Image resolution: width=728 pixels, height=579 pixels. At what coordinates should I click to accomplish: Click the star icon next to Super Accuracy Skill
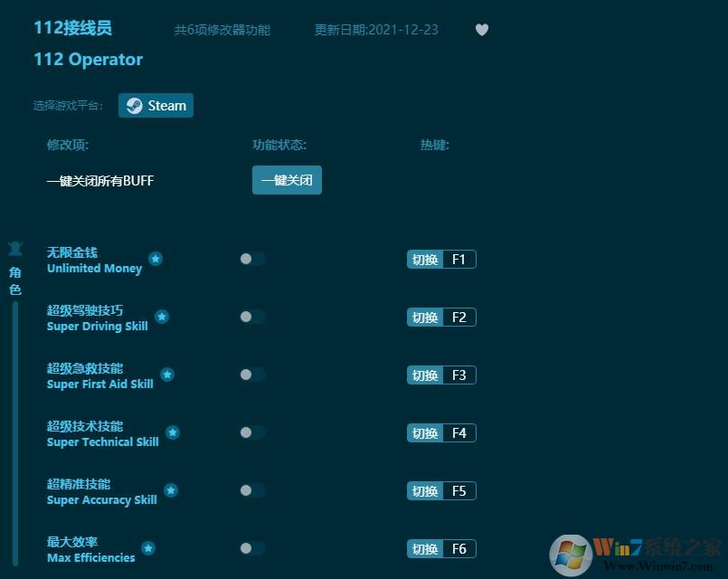click(x=170, y=490)
